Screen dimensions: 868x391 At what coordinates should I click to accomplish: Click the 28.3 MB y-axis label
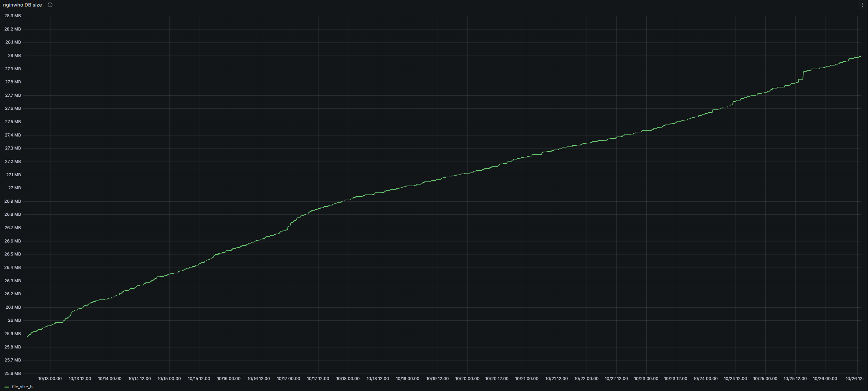click(x=13, y=16)
